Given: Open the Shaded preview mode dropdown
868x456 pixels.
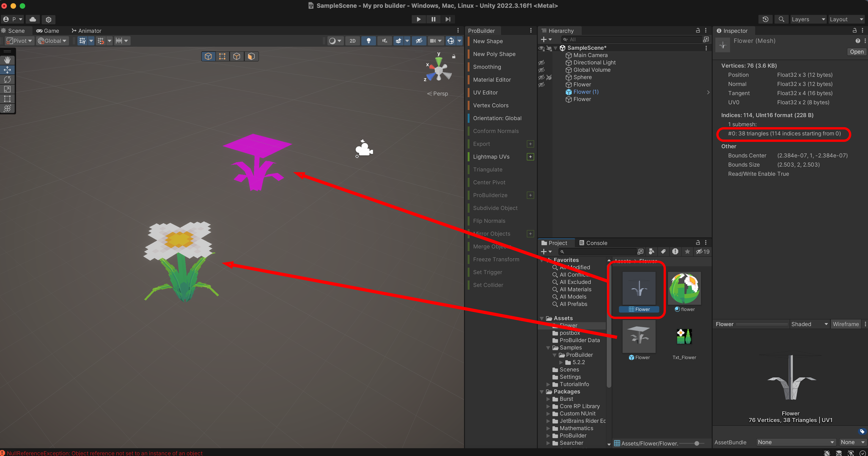Looking at the screenshot, I should (x=809, y=324).
